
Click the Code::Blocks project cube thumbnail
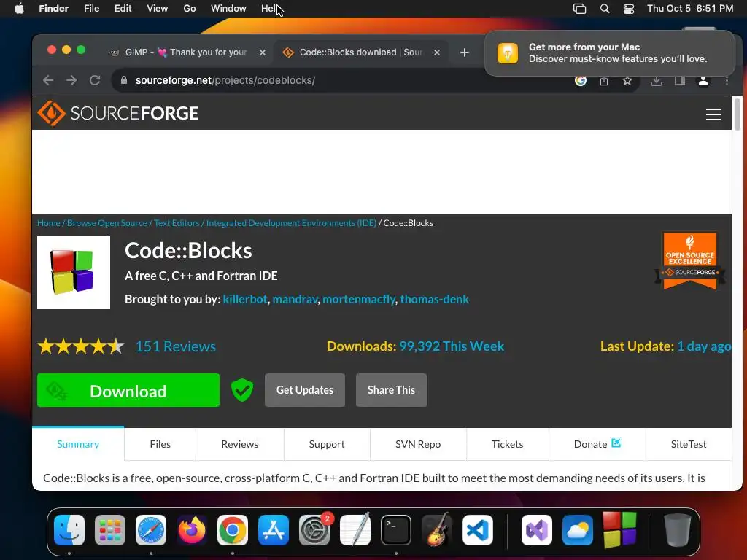point(74,273)
